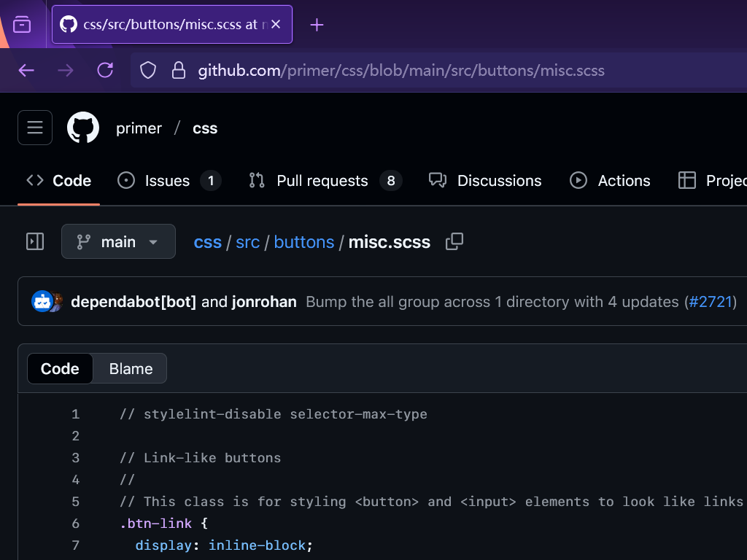Click the dependabot avatar image
747x560 pixels.
[42, 301]
